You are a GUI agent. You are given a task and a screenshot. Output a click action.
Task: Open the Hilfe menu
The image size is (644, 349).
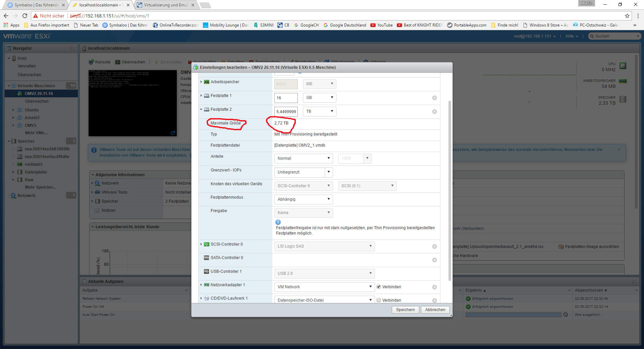pyautogui.click(x=572, y=36)
